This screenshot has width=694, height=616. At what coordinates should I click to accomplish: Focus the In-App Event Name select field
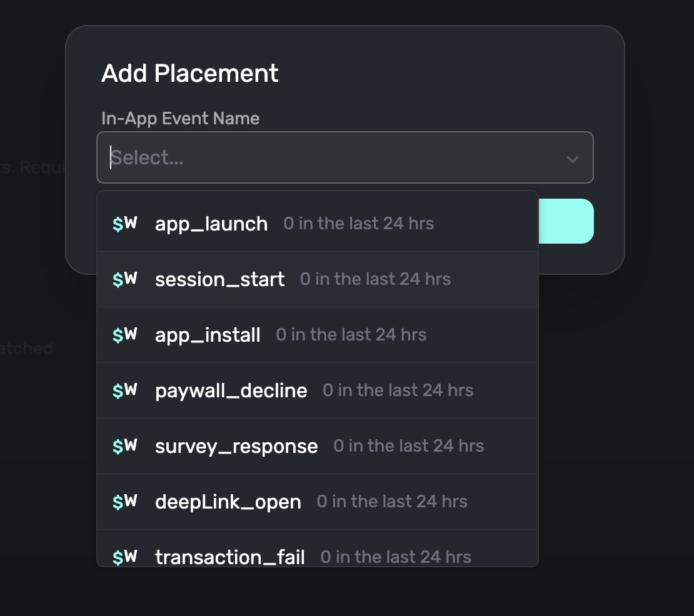(344, 157)
